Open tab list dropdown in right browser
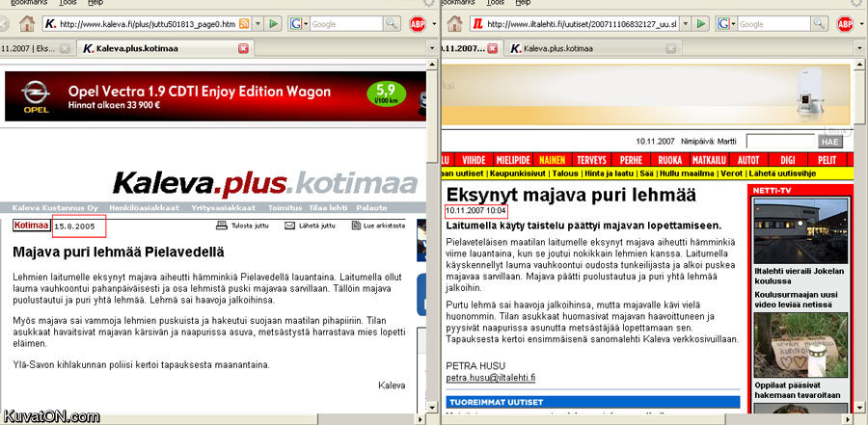This screenshot has height=425, width=868. 859,49
